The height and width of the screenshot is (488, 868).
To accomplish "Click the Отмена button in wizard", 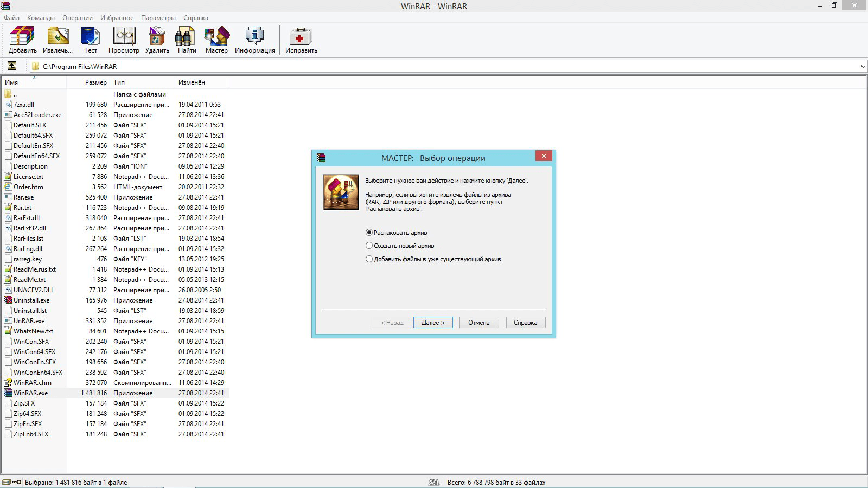I will (479, 323).
